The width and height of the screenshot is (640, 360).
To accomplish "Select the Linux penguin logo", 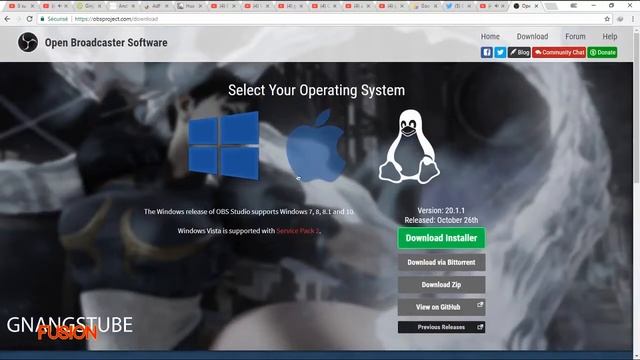I will (409, 146).
